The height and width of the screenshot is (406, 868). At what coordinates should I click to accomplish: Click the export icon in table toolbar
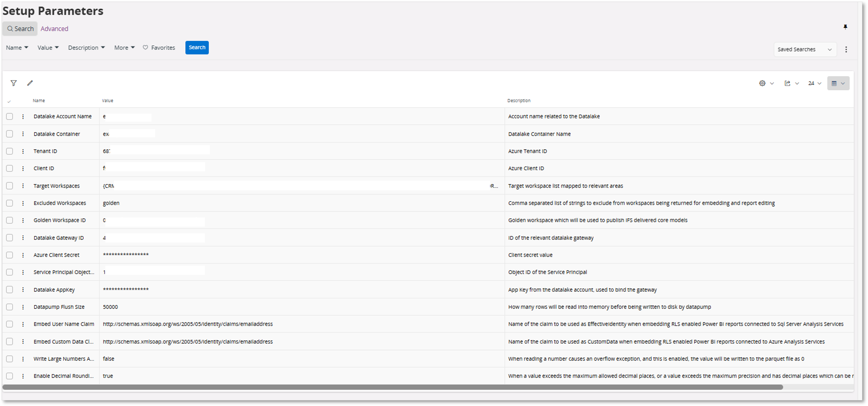point(787,83)
